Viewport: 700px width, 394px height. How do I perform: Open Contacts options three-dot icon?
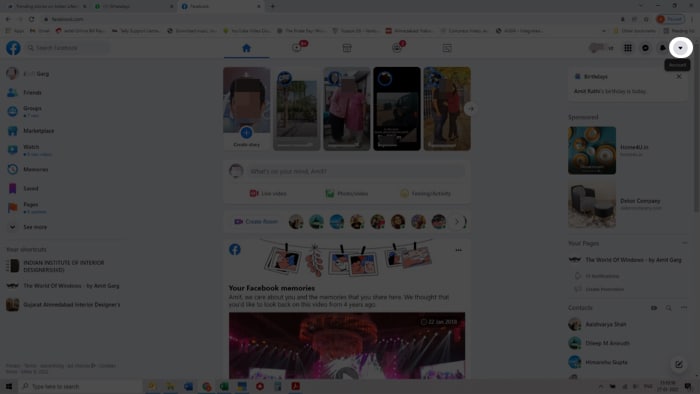(x=684, y=308)
